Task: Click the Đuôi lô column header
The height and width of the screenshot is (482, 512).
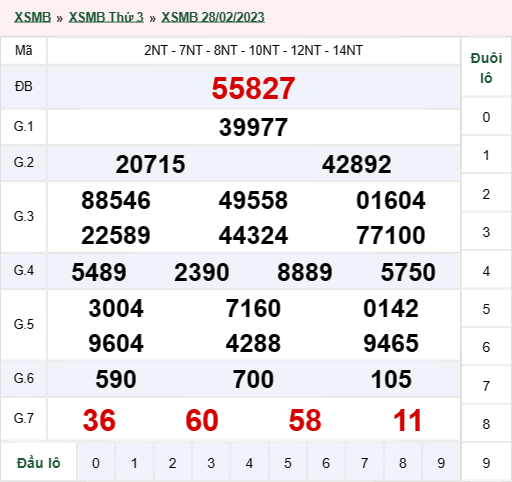Action: pyautogui.click(x=486, y=68)
